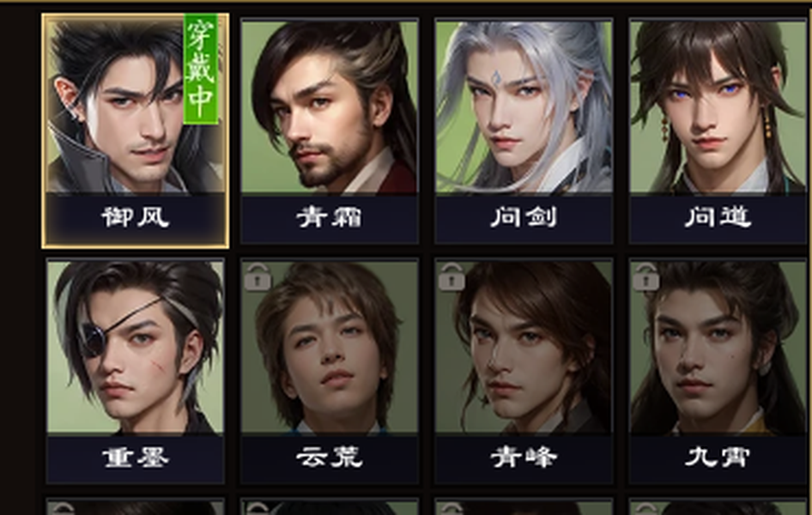This screenshot has width=812, height=515.
Task: Click the 问剑 name label
Action: [524, 217]
